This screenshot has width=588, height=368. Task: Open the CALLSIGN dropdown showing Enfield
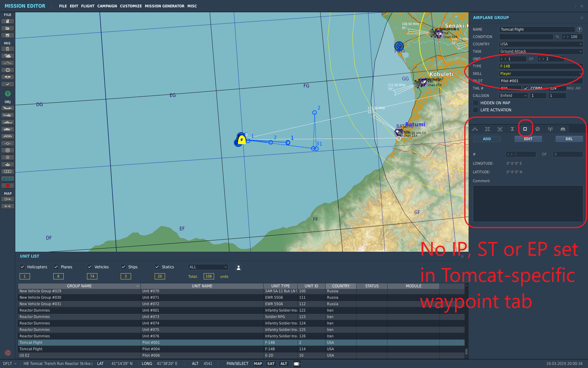[x=514, y=96]
